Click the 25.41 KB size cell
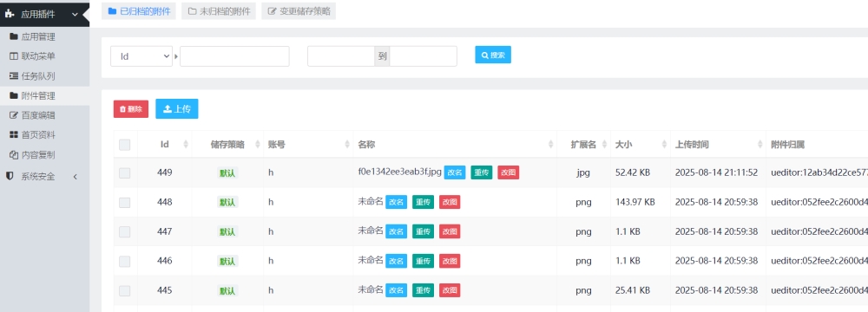Screen dimensions: 868x312 [x=633, y=289]
